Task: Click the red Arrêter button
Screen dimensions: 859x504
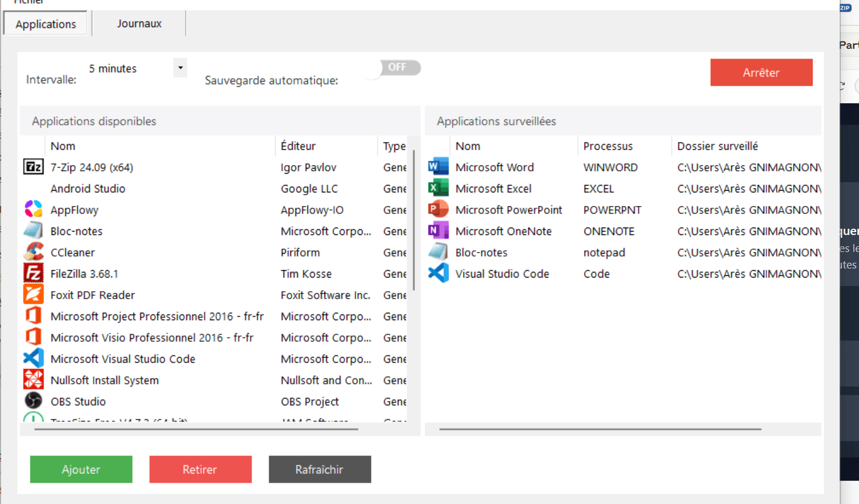Action: click(761, 73)
